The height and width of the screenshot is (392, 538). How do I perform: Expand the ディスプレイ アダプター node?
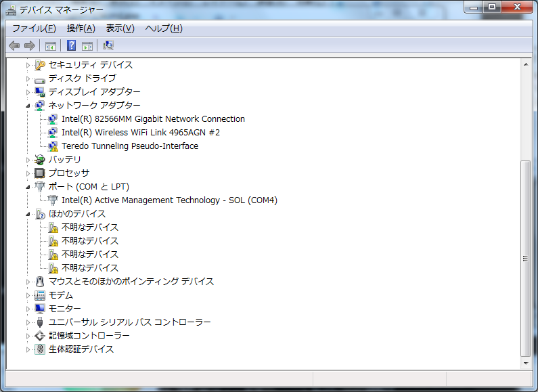pyautogui.click(x=28, y=92)
